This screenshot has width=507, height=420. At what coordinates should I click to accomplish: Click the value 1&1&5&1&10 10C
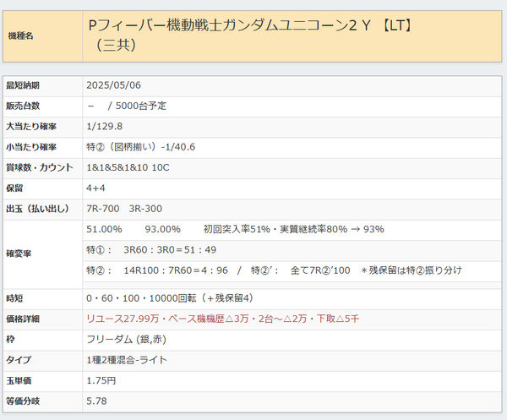(128, 167)
